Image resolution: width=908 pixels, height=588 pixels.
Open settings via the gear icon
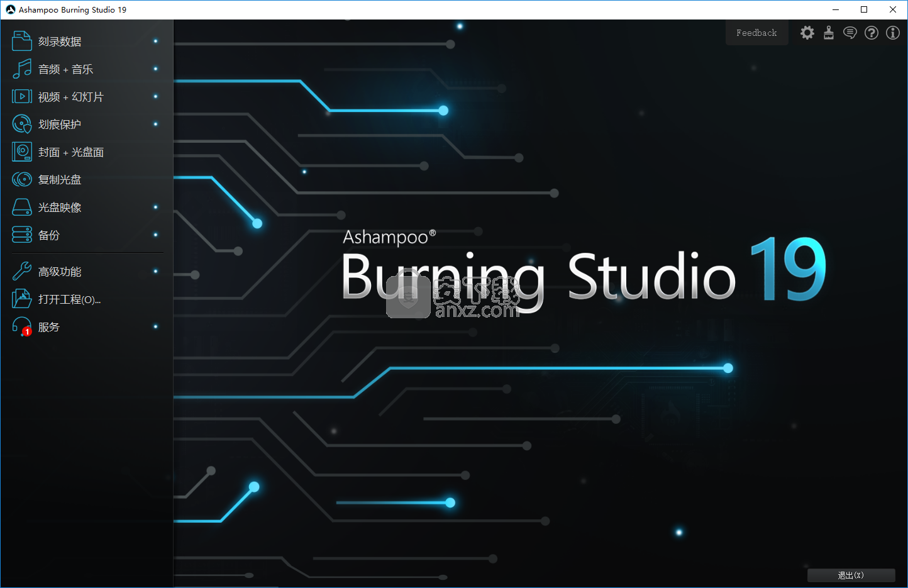pos(807,33)
